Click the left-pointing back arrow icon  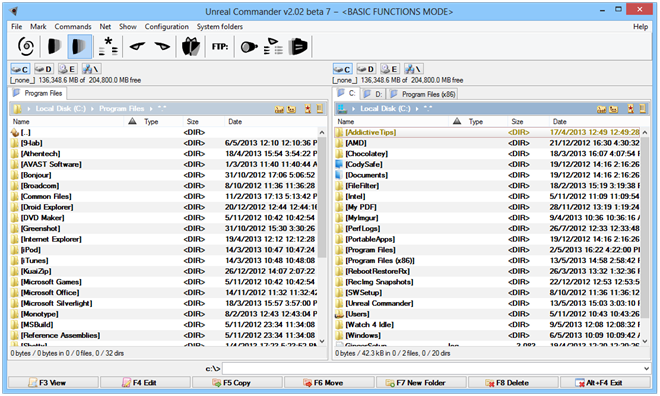point(137,46)
